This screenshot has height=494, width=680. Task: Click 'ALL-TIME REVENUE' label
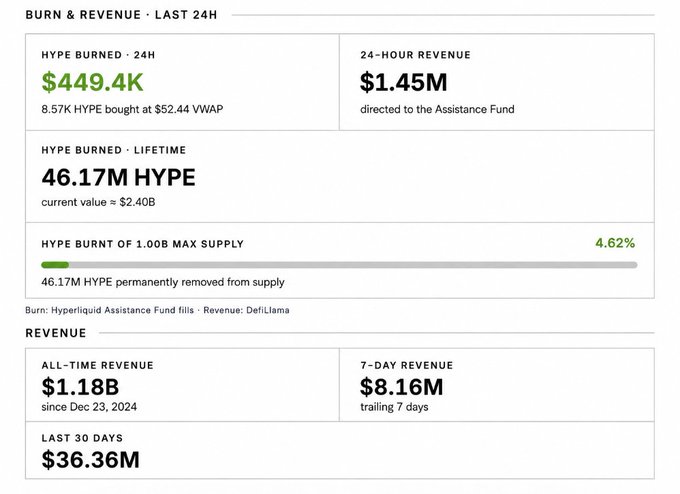coord(98,365)
